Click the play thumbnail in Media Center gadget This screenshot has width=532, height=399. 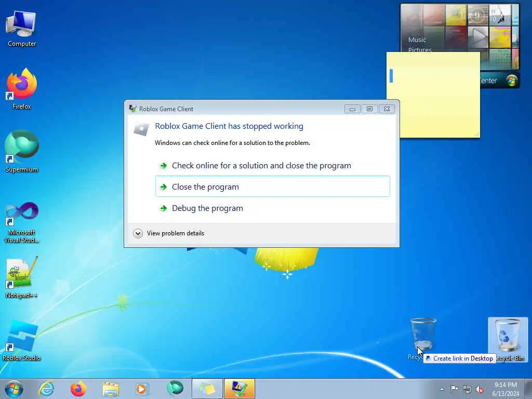pyautogui.click(x=477, y=37)
